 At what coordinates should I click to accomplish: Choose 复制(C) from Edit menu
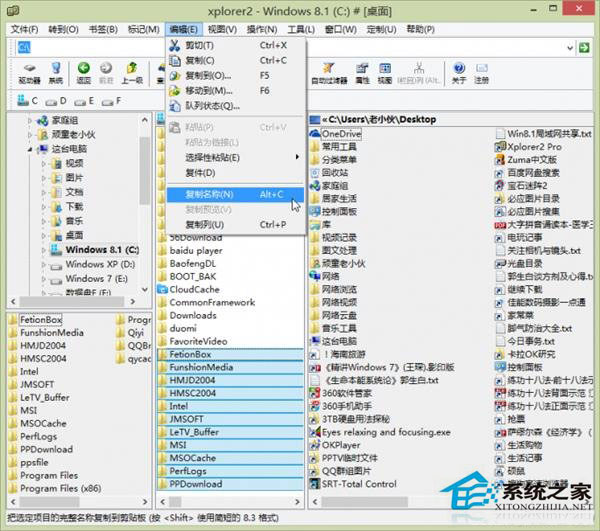[235, 60]
